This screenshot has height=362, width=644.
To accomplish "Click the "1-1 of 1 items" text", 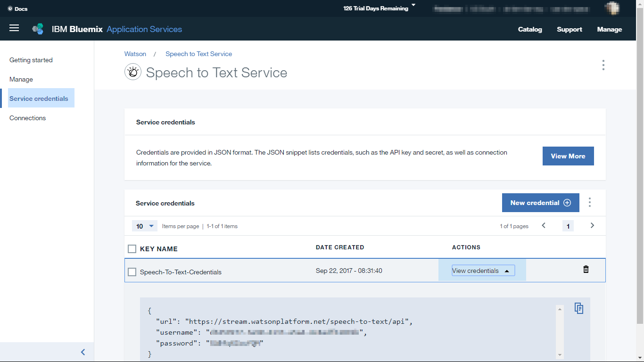I will pos(222,226).
